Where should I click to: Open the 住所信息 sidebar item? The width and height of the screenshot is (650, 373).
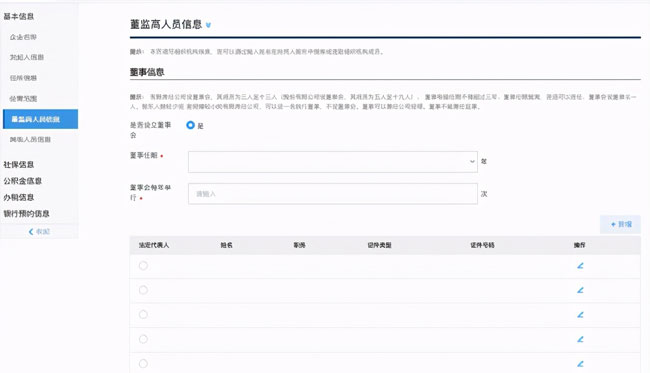click(23, 78)
